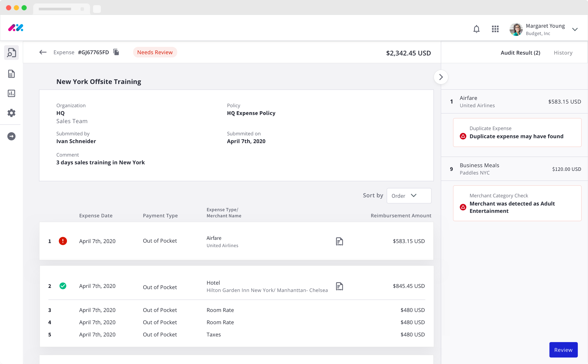
Task: Click Margaret Young's profile avatar
Action: point(516,29)
